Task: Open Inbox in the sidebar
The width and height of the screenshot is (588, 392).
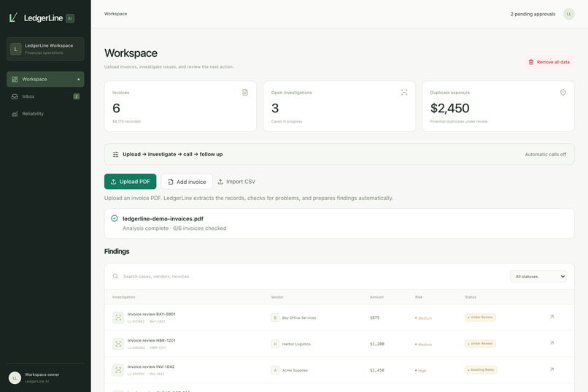Action: click(45, 96)
